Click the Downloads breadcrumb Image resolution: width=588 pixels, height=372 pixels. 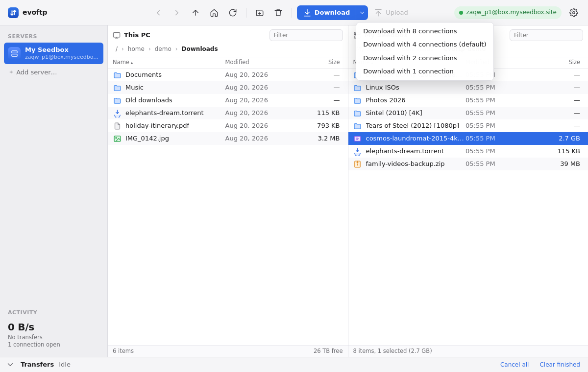(199, 49)
